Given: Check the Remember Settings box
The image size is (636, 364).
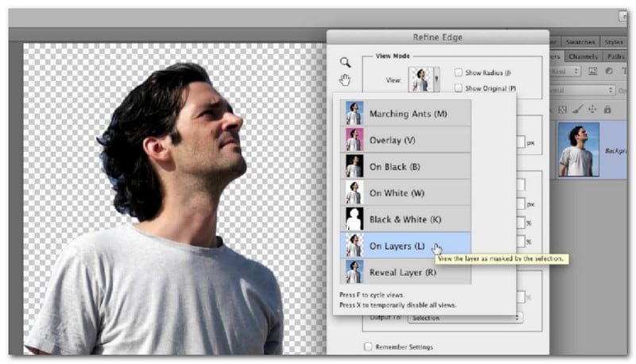Looking at the screenshot, I should [x=368, y=347].
